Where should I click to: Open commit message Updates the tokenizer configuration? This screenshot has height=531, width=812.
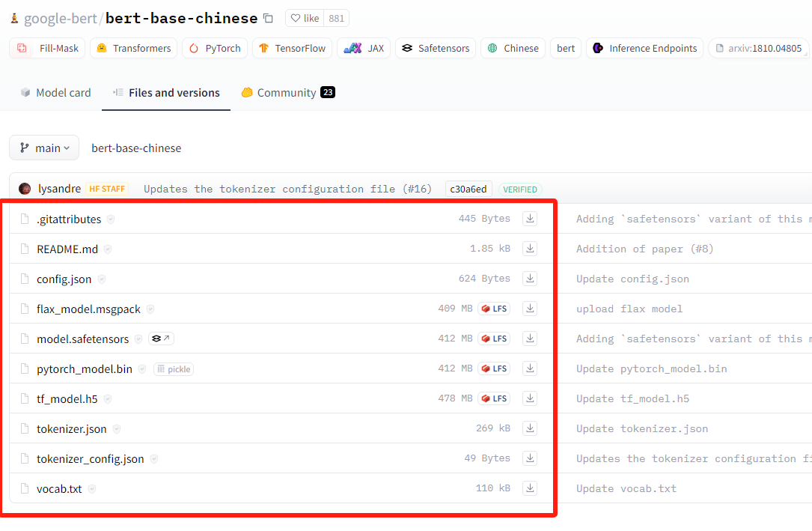tap(287, 189)
